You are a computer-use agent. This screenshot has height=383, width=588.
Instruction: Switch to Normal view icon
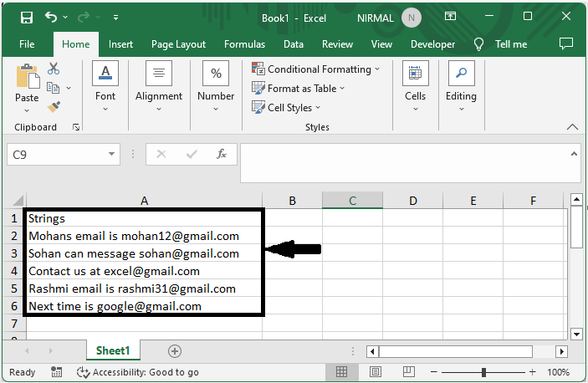[x=341, y=372]
